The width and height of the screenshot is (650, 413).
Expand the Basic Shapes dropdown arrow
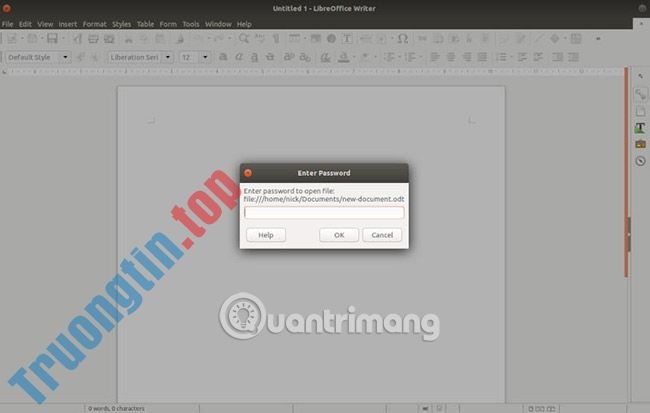(x=565, y=39)
